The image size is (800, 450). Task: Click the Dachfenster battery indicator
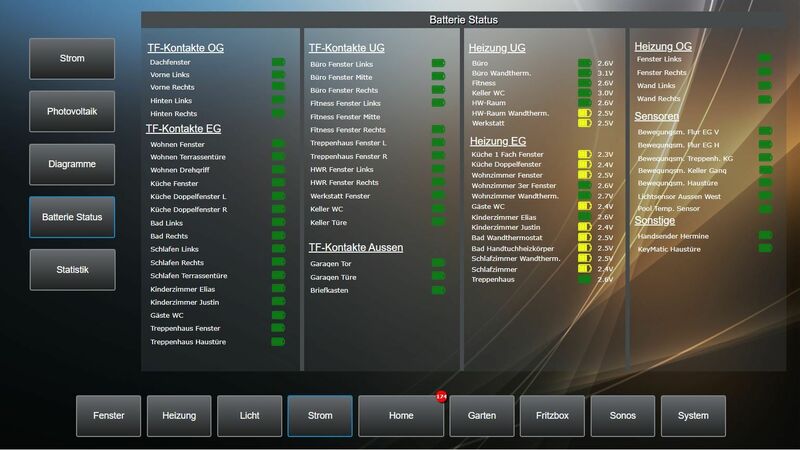pos(278,62)
